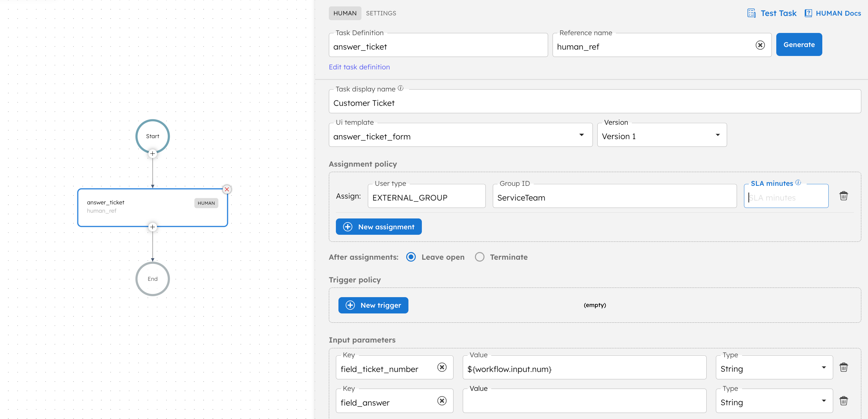Viewport: 868px width, 419px height.
Task: Delete the field_ticket_number parameter row
Action: [x=843, y=367]
